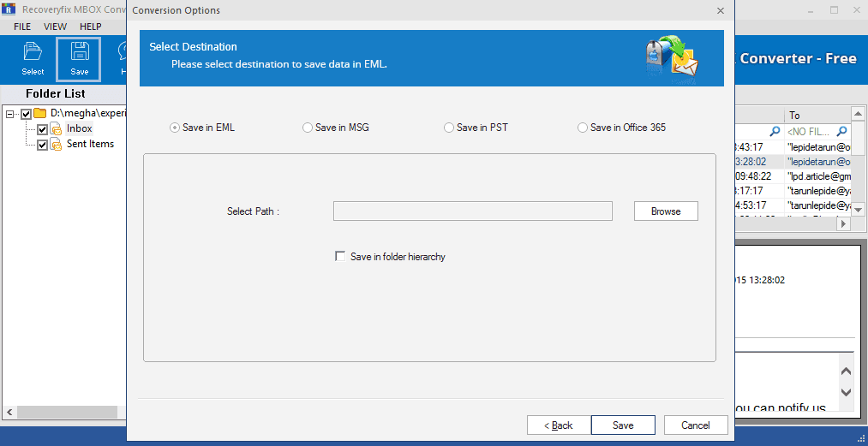Click the NO FILTER field in To column

coord(811,132)
